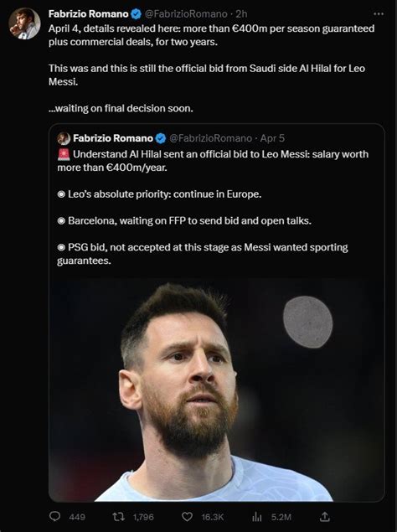Click the retweet arrows icon
The width and height of the screenshot is (397, 532).
tap(119, 517)
